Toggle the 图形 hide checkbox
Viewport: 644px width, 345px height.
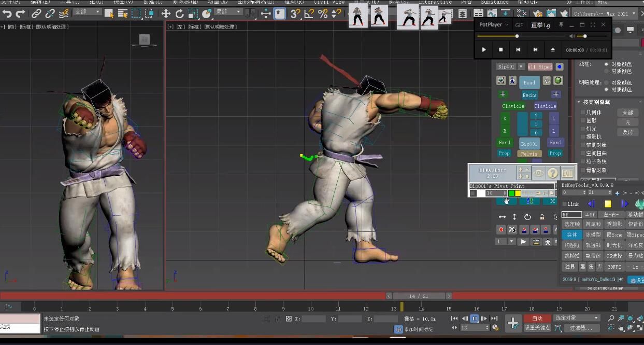click(583, 120)
